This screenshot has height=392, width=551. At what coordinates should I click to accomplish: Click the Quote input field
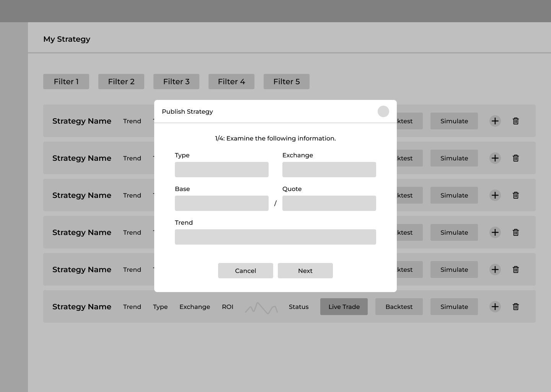(x=329, y=203)
